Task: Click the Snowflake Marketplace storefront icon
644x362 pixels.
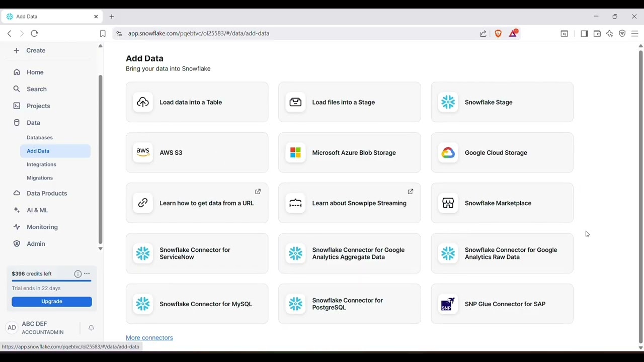Action: (448, 203)
